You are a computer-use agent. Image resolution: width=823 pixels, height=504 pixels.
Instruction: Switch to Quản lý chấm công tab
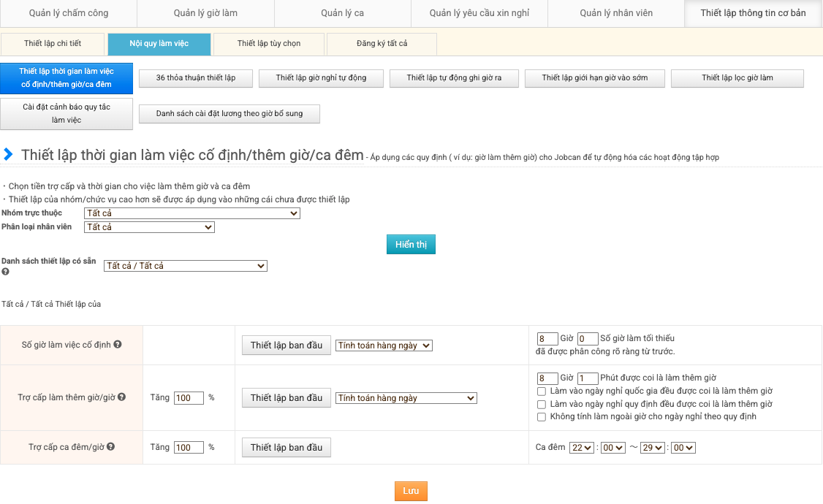pyautogui.click(x=68, y=13)
